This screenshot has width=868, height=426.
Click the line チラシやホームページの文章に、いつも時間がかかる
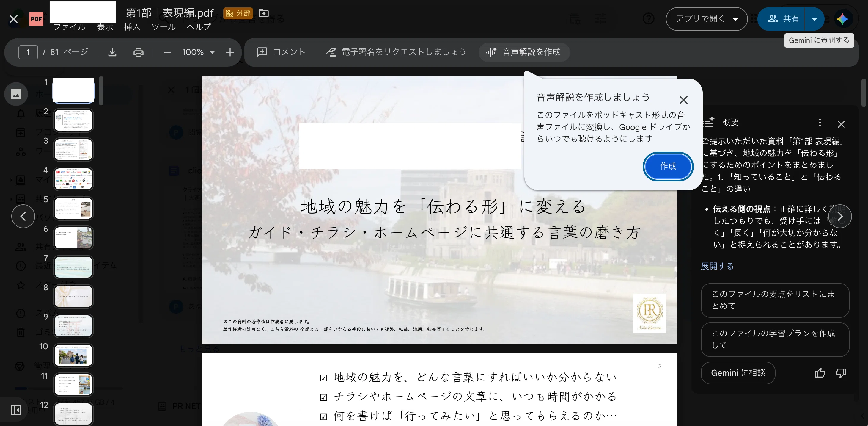click(x=475, y=396)
